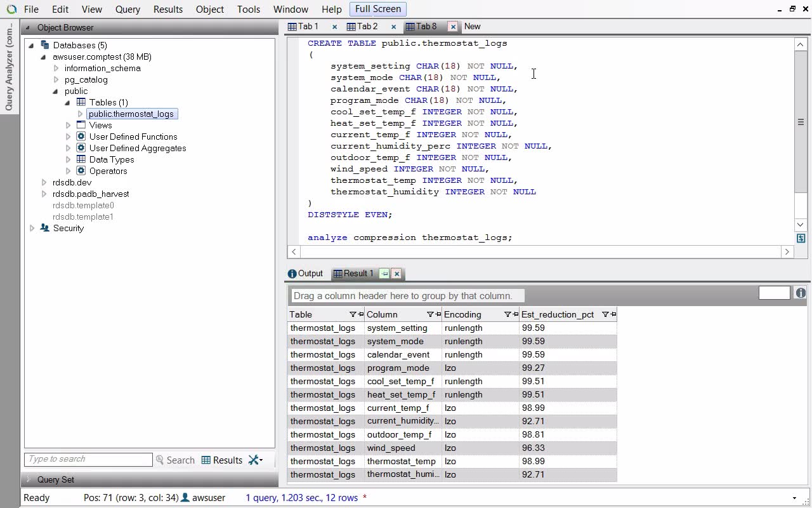The height and width of the screenshot is (508, 812).
Task: Click the filter icon on Encoding column
Action: coord(507,314)
